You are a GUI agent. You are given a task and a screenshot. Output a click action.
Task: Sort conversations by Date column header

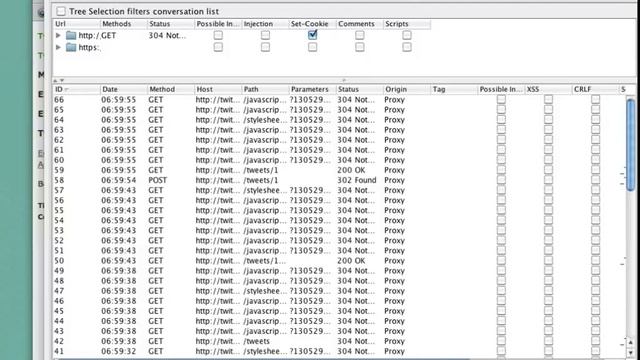click(x=124, y=89)
